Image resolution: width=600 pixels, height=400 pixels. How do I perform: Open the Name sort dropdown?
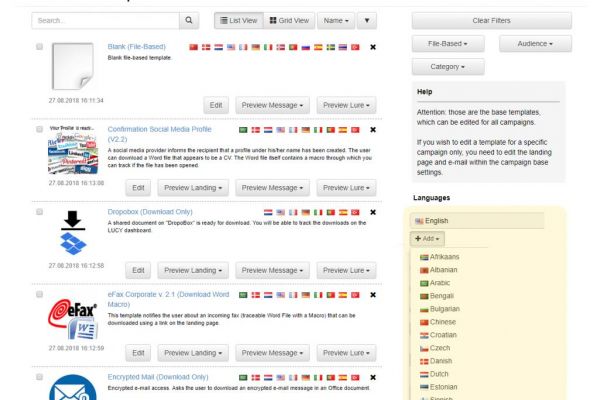(336, 21)
